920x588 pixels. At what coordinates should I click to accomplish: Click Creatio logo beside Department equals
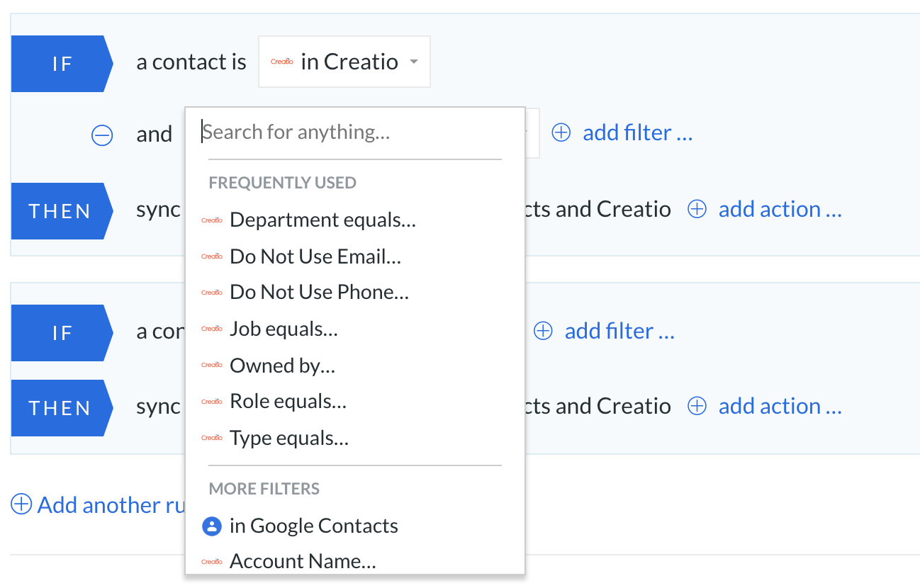point(212,220)
